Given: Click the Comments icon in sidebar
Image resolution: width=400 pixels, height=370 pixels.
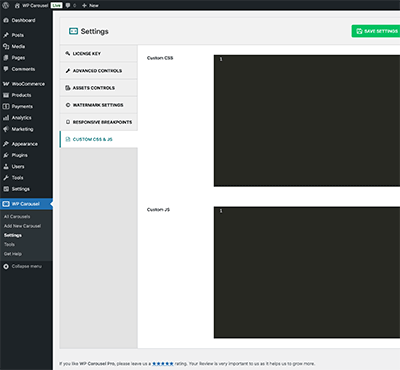Looking at the screenshot, I should pyautogui.click(x=6, y=69).
